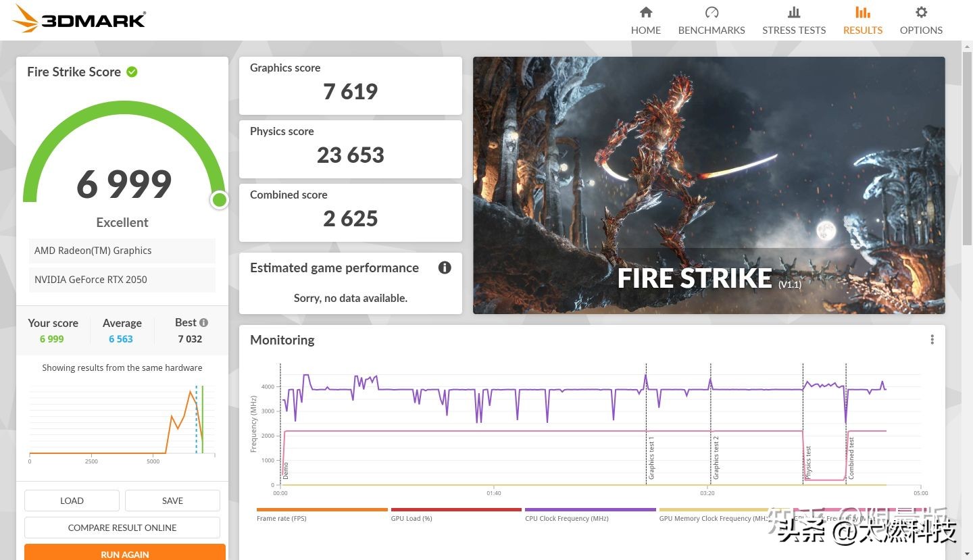973x560 pixels.
Task: Click the Physics test timeline marker
Action: point(808,463)
